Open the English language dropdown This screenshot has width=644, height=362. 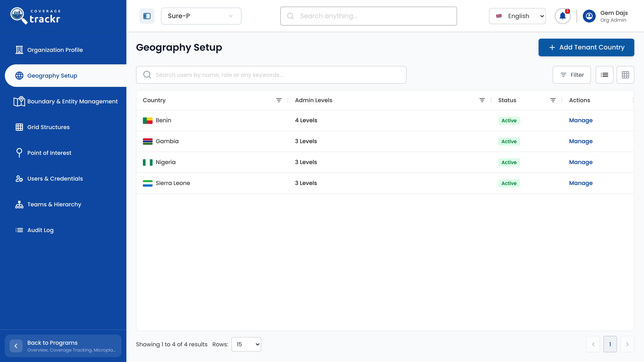click(x=517, y=16)
